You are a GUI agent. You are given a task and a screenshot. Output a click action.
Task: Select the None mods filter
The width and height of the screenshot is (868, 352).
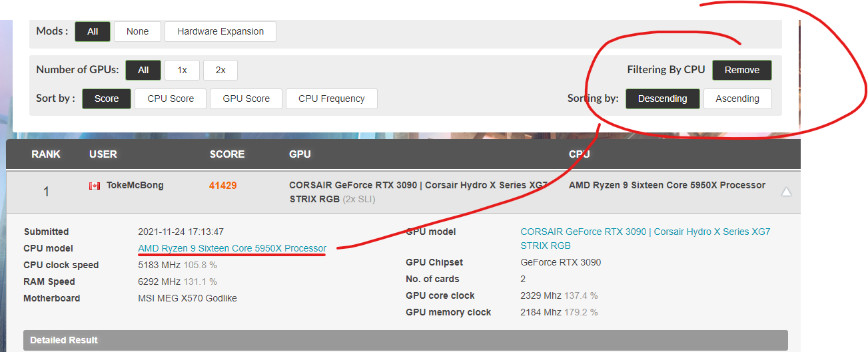137,31
